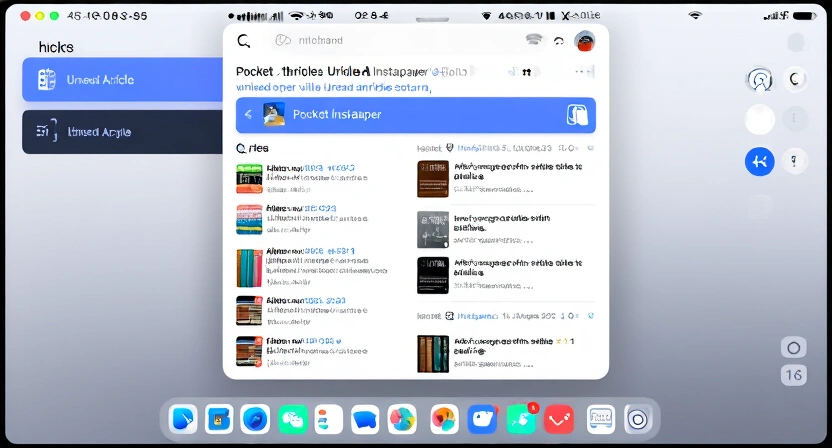Screen dimensions: 832x448
Task: Toggle the heart icon on the first right-column header row
Action: tap(591, 148)
